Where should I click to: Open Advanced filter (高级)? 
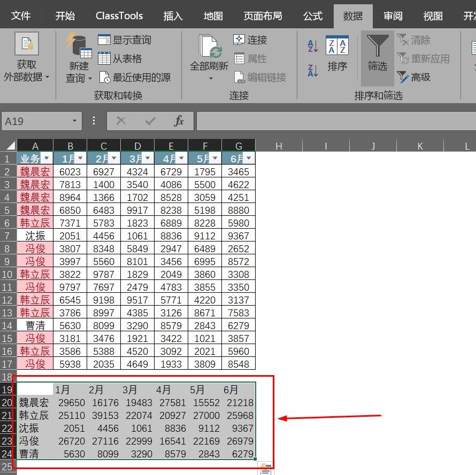(414, 77)
